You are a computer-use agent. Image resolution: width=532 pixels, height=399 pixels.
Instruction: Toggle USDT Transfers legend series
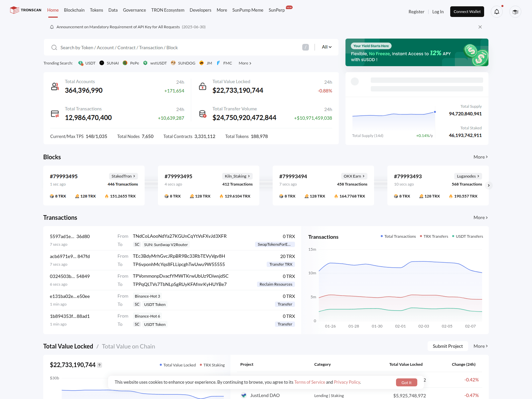[467, 236]
